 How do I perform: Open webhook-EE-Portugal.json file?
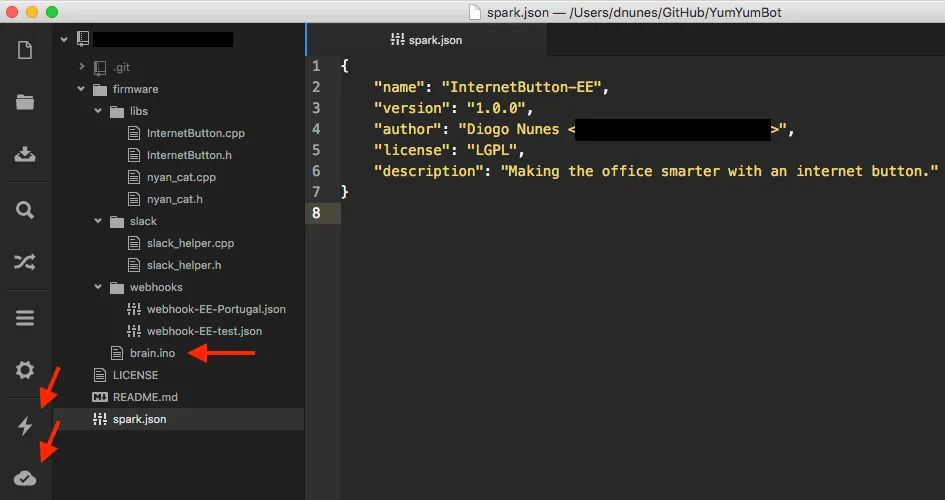tap(216, 309)
